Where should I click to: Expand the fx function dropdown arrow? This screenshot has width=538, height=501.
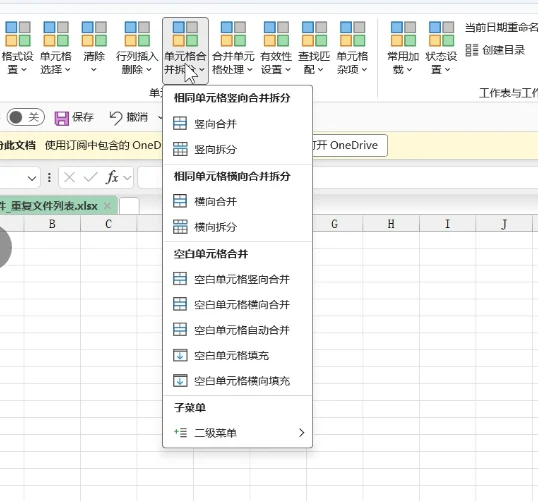(127, 178)
